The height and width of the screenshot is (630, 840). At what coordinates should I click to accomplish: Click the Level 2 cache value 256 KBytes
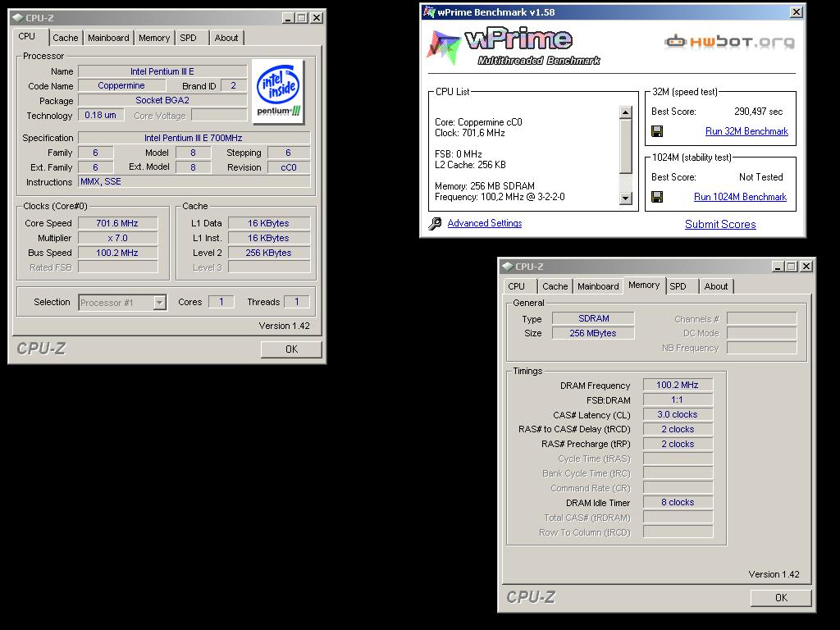tap(269, 253)
